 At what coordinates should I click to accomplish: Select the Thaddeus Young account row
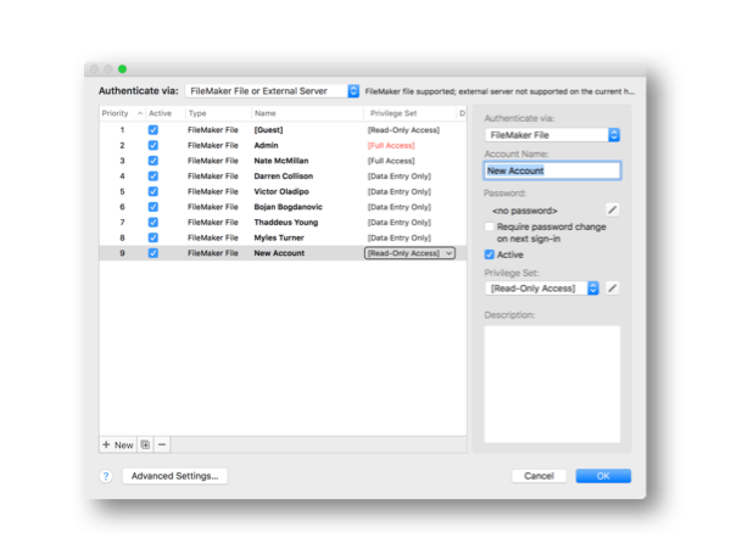click(283, 223)
